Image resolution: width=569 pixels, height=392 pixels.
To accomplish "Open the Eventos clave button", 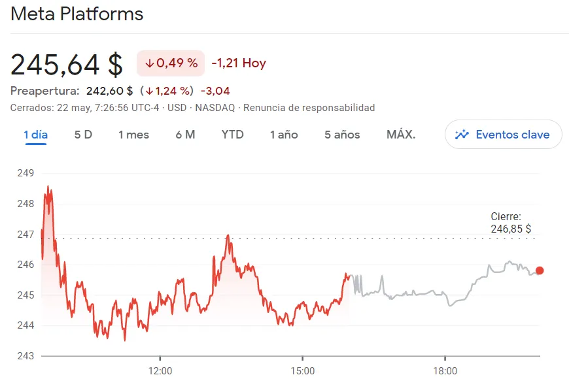I will pyautogui.click(x=503, y=135).
